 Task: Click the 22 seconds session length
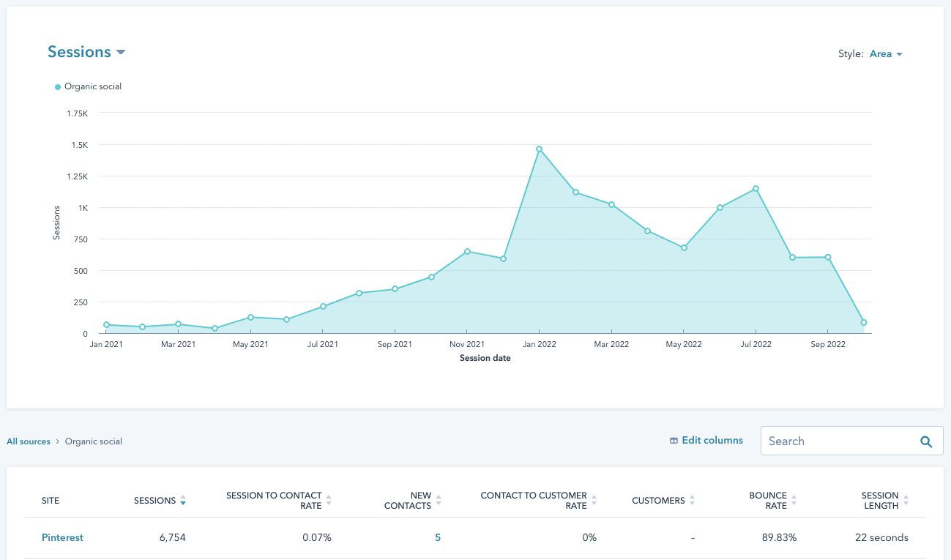point(881,537)
